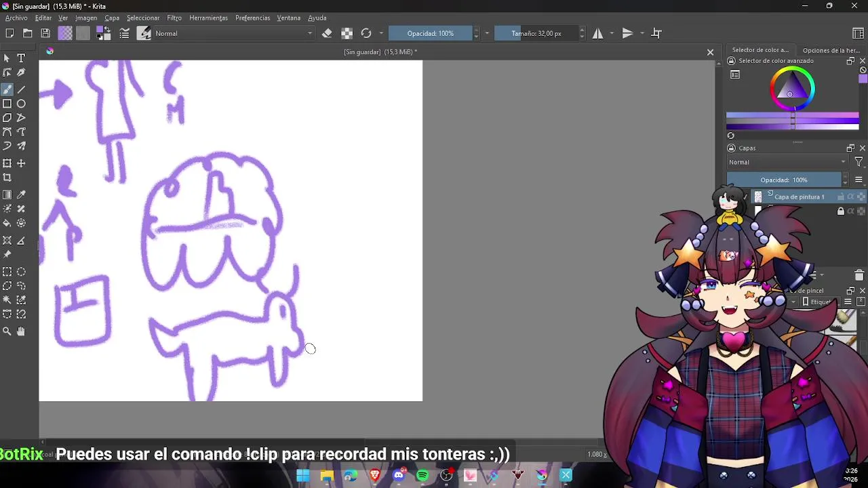Toggle horizontal mirror tool
The width and height of the screenshot is (868, 488).
coord(597,33)
